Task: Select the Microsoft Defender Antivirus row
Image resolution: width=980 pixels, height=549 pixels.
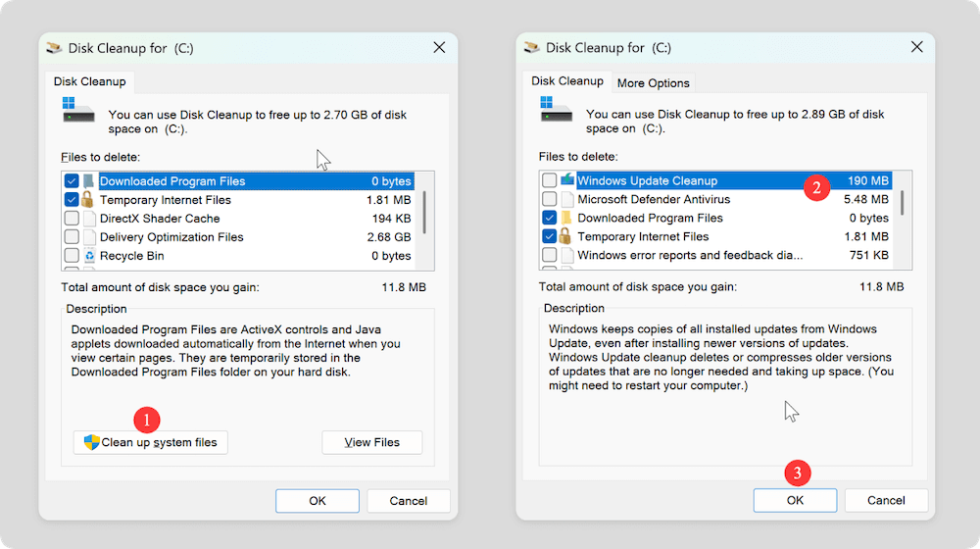Action: coord(715,199)
